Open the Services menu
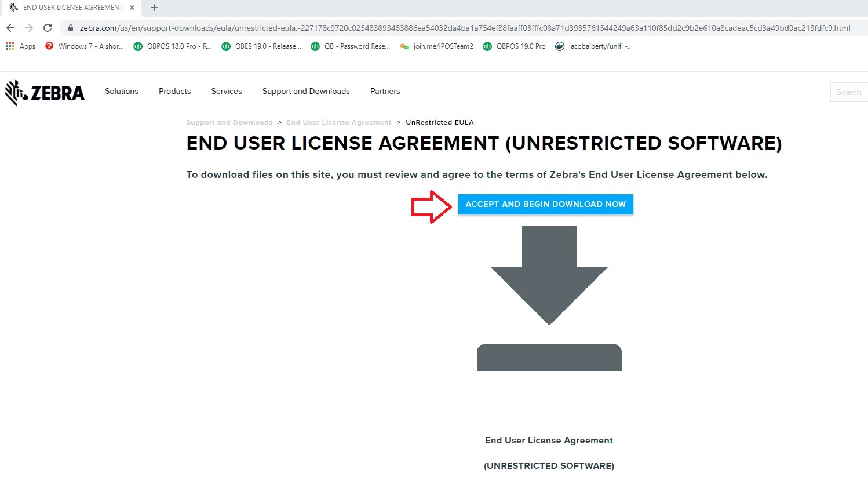This screenshot has width=868, height=484. (227, 91)
